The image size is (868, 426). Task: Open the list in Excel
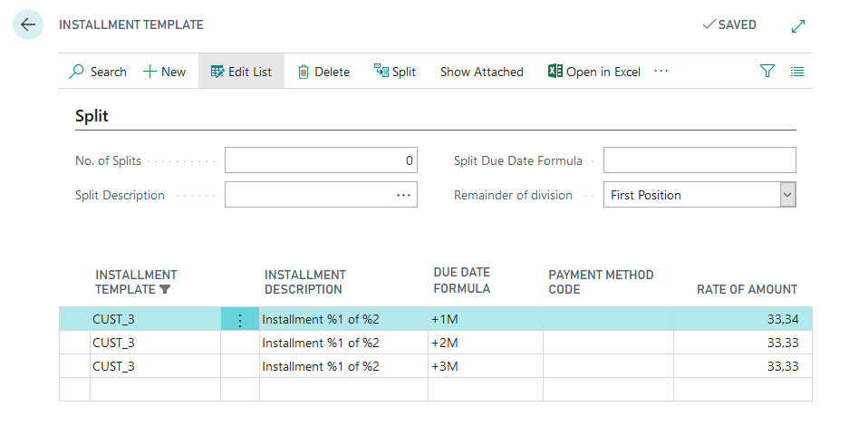click(x=594, y=72)
